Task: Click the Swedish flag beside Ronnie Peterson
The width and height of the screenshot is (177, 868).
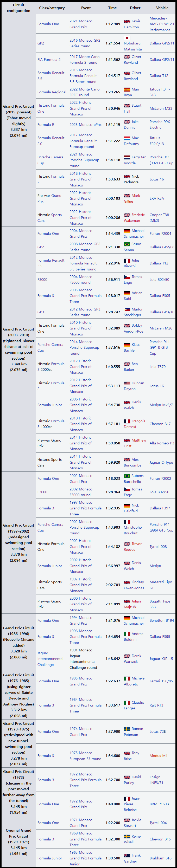Action: point(127,729)
